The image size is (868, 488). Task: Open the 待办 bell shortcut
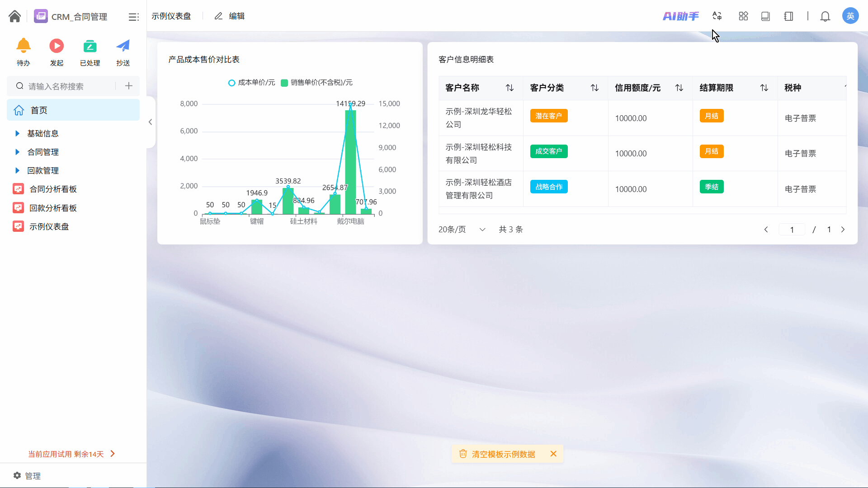point(24,46)
